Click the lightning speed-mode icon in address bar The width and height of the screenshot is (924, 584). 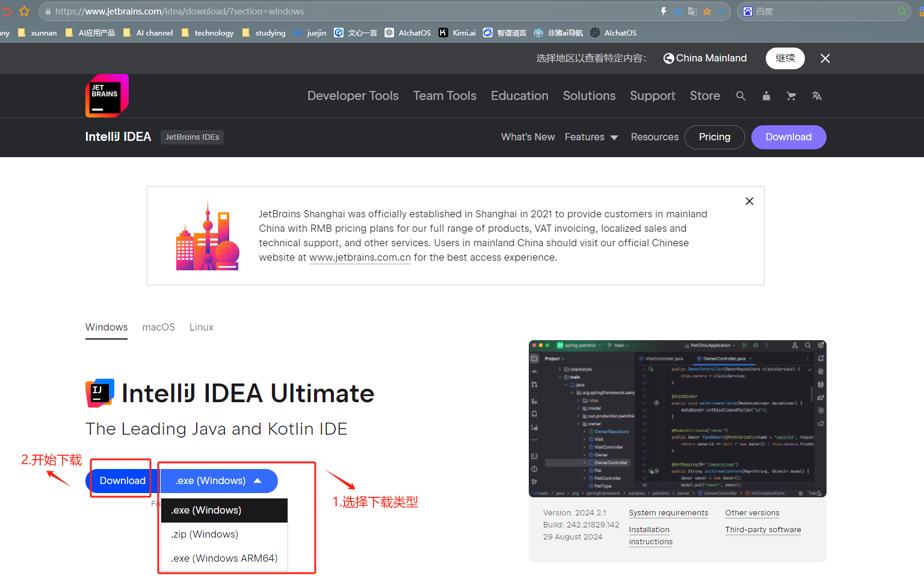pos(664,11)
